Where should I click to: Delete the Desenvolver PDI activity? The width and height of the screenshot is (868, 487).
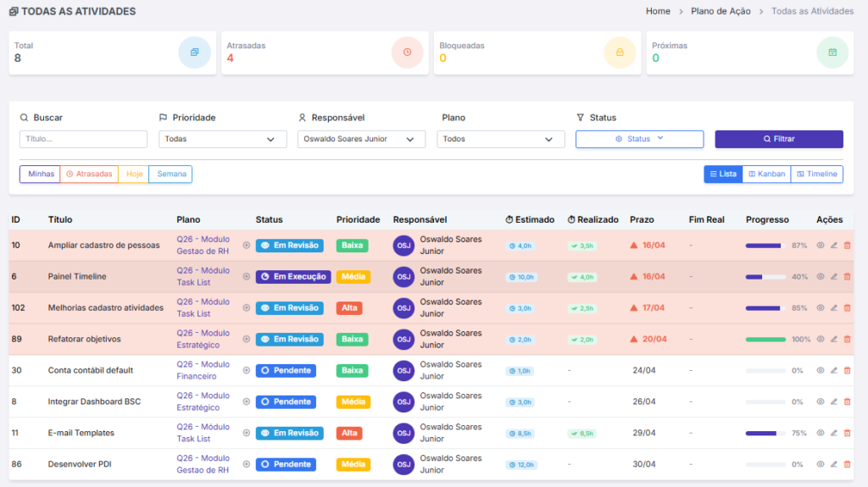[x=847, y=464]
